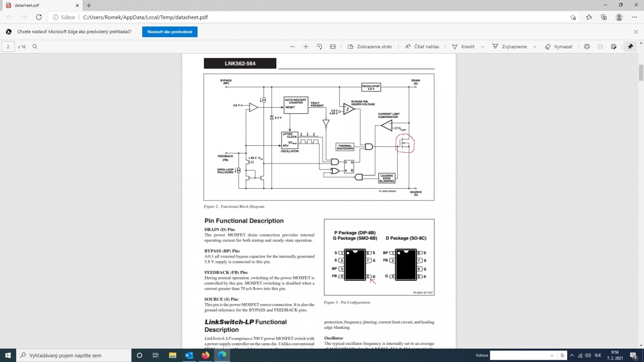The width and height of the screenshot is (644, 362).
Task: Click the FEEDBACK (FB) Pin heading
Action: (226, 272)
